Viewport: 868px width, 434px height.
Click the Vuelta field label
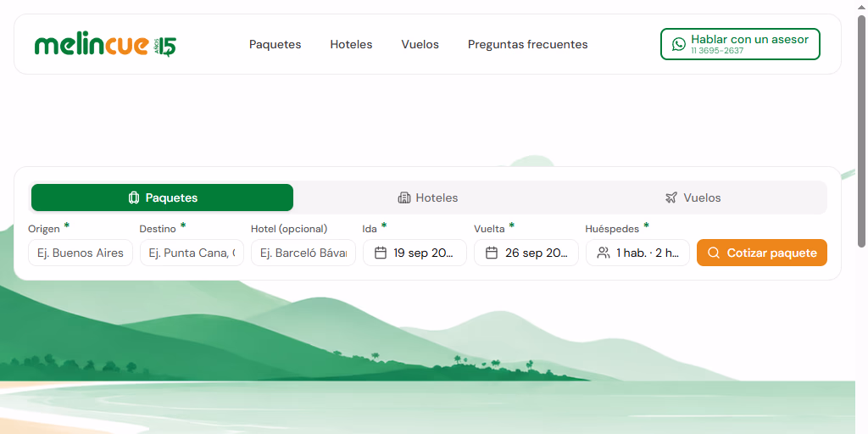[x=489, y=229]
